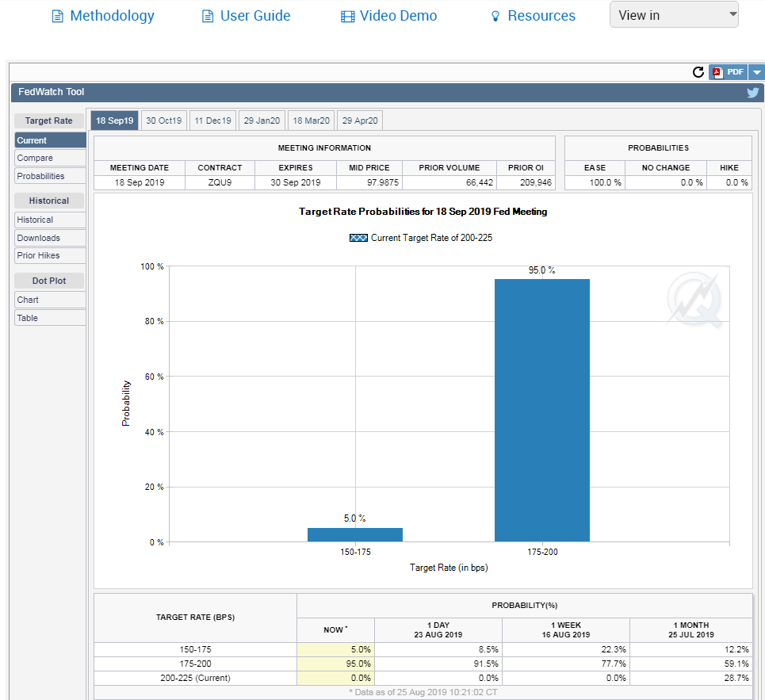Click the 22.3% 1 WEEK cell
The image size is (765, 700).
tap(566, 650)
